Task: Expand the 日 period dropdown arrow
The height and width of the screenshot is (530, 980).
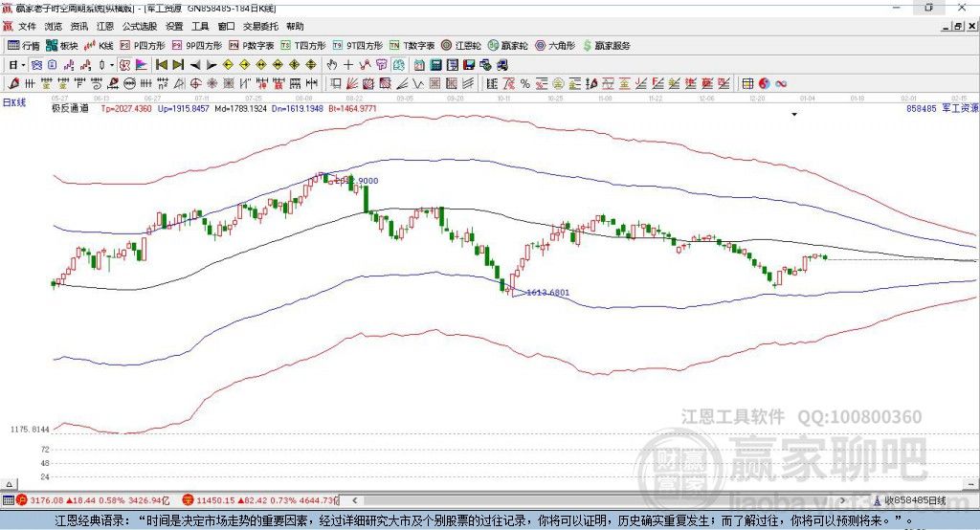Action: [x=23, y=65]
